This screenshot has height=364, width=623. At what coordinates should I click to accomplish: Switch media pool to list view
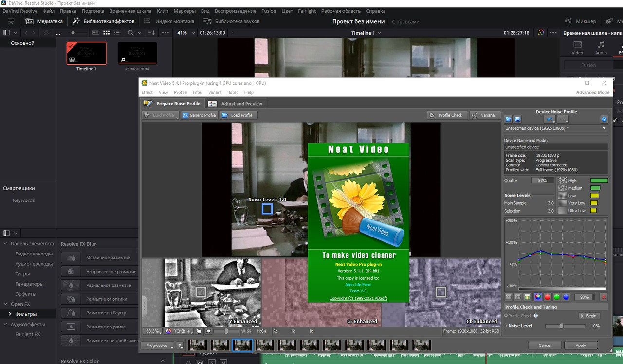pyautogui.click(x=117, y=33)
